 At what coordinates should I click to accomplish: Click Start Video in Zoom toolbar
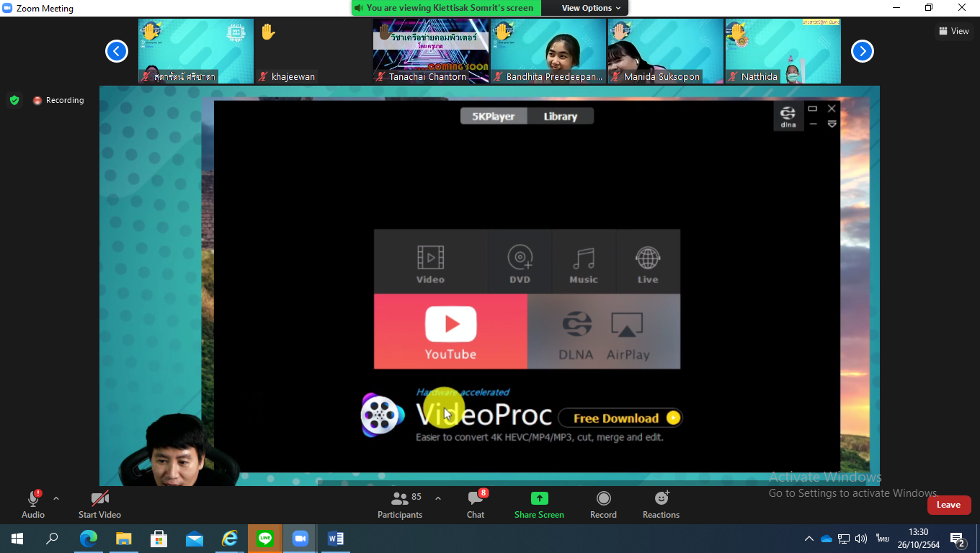tap(99, 504)
